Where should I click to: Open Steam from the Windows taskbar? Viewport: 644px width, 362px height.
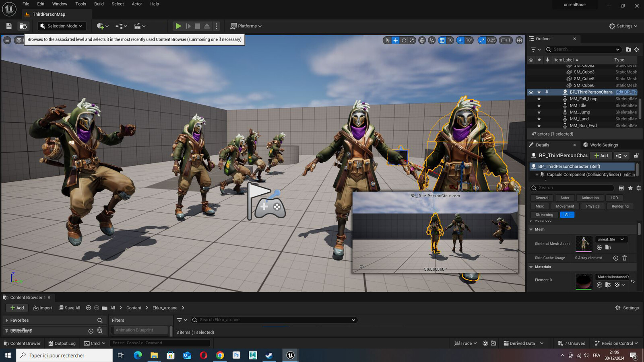point(269,355)
